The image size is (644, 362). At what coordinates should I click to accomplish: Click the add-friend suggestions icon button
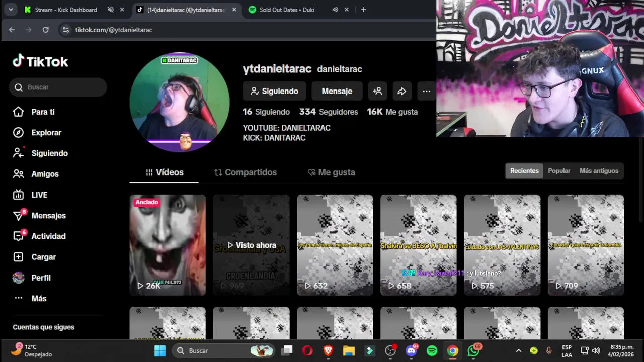pos(377,91)
